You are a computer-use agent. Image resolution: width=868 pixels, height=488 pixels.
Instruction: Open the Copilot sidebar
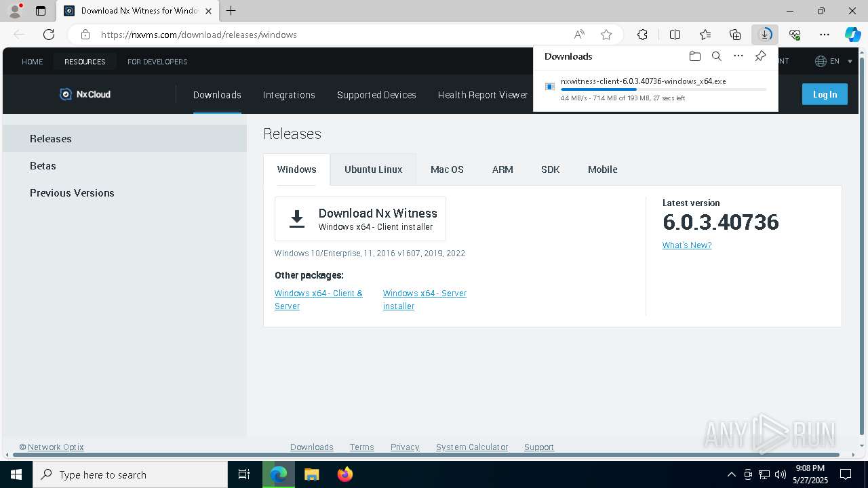pyautogui.click(x=852, y=35)
